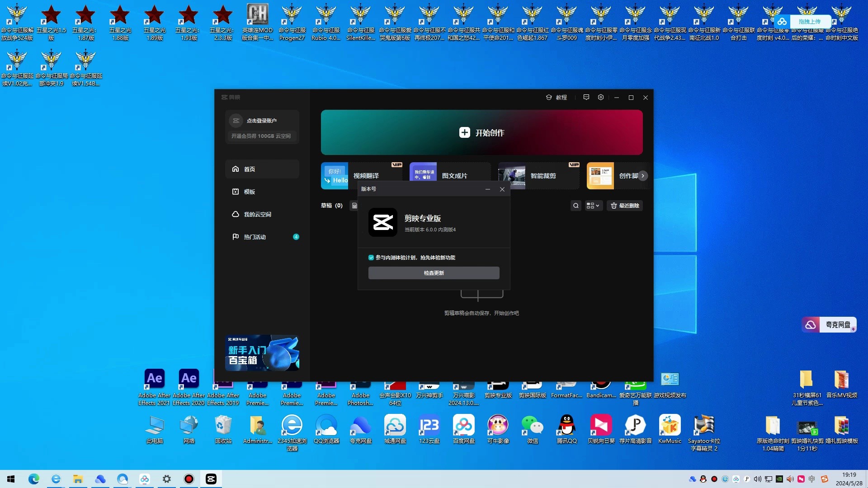This screenshot has height=488, width=868.
Task: Open the 贝锐向日葵 desktop icon
Action: point(601,429)
